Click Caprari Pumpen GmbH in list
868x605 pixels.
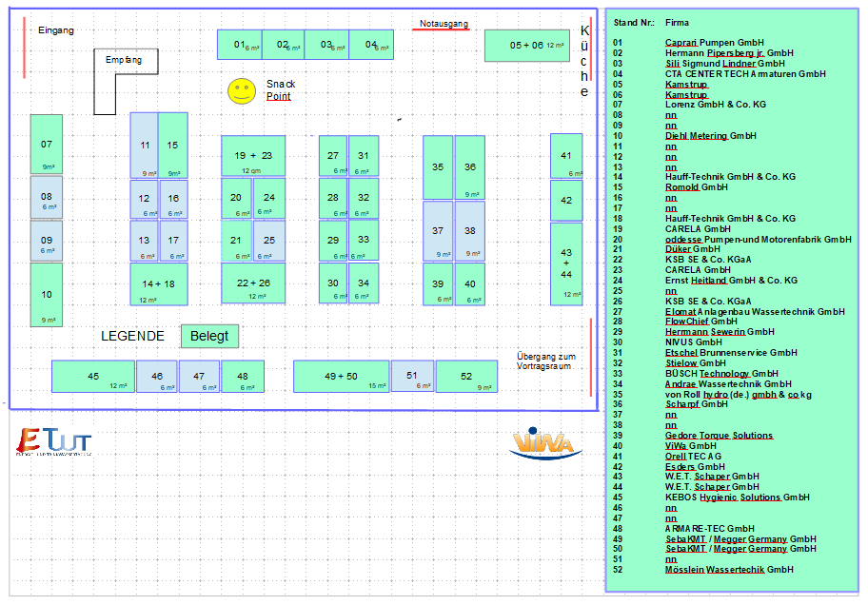point(715,43)
